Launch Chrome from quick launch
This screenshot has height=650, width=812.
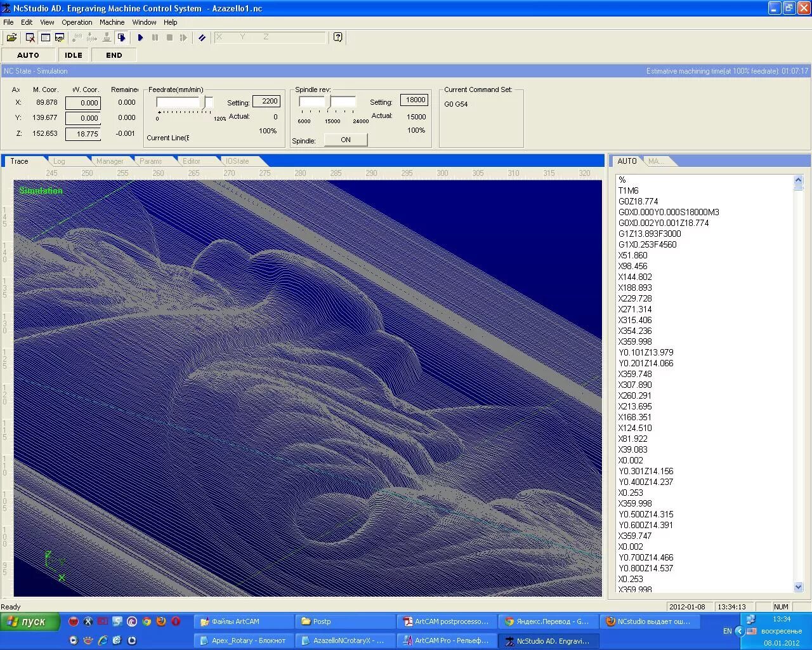(x=147, y=621)
